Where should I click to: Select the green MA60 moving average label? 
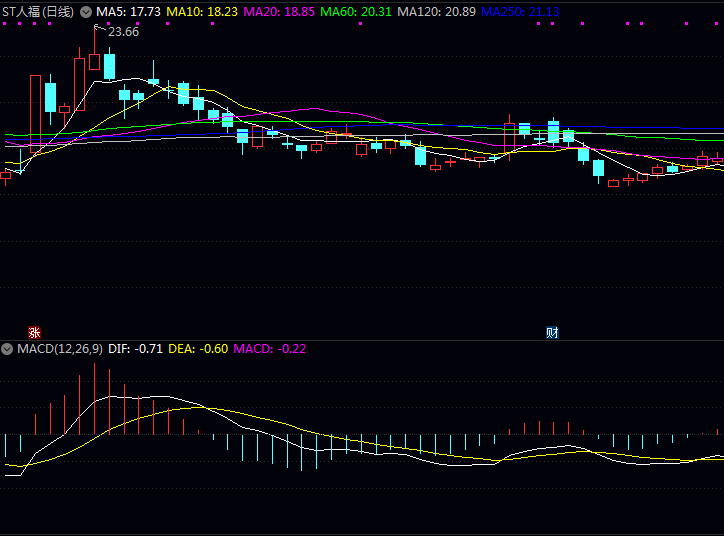click(355, 12)
